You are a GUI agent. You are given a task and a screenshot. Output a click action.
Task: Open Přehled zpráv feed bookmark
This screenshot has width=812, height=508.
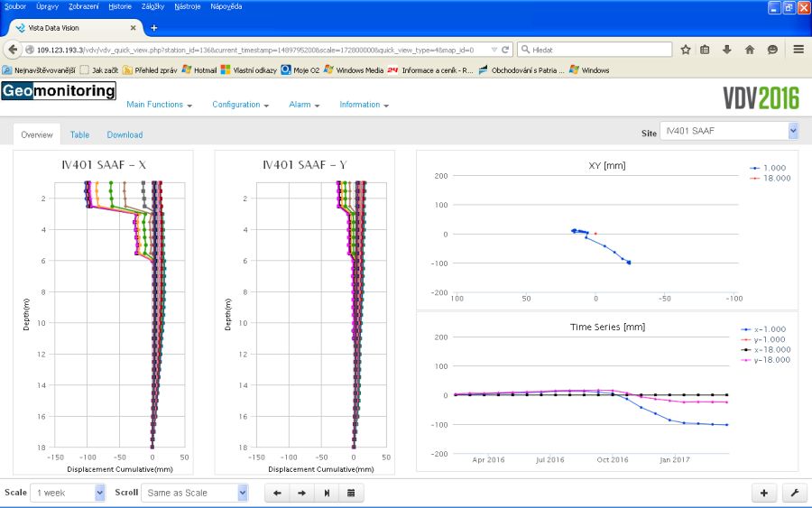click(150, 69)
